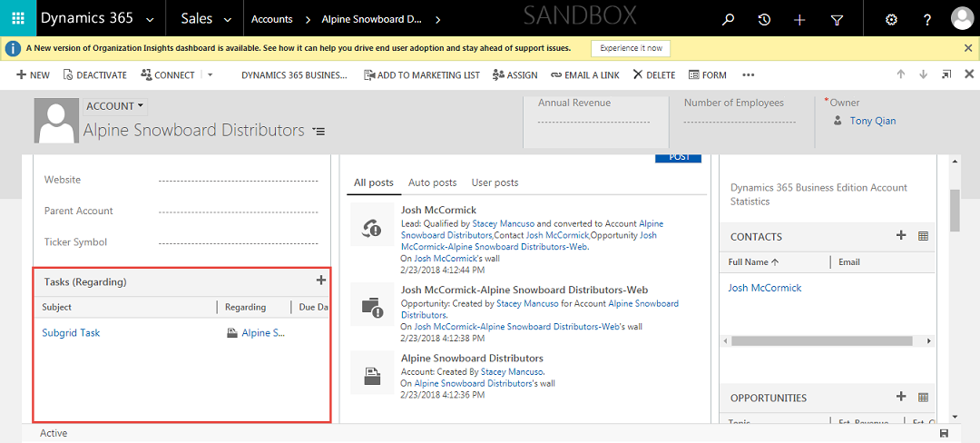Click the account created post icon

pyautogui.click(x=372, y=372)
